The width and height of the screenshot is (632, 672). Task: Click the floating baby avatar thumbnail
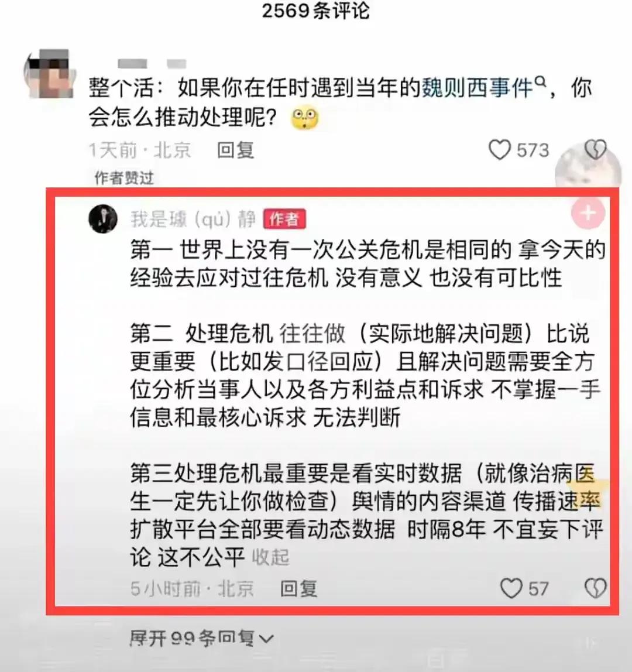[x=588, y=169]
